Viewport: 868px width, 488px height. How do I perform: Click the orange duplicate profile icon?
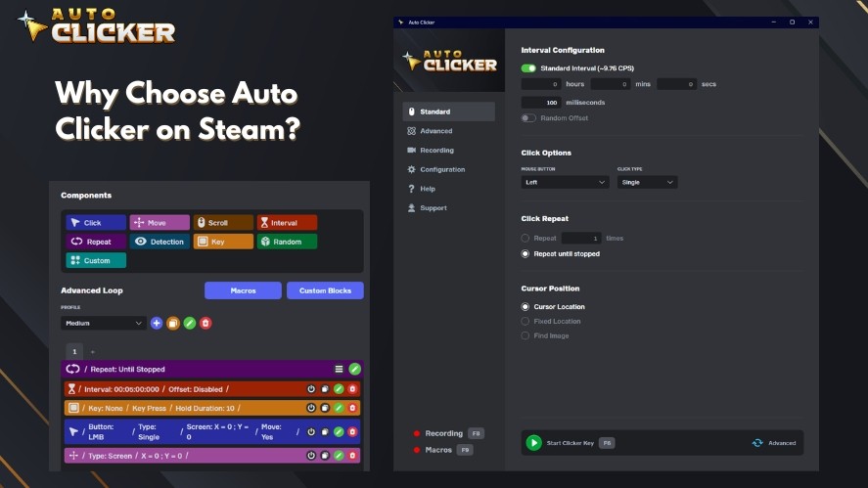pyautogui.click(x=172, y=323)
